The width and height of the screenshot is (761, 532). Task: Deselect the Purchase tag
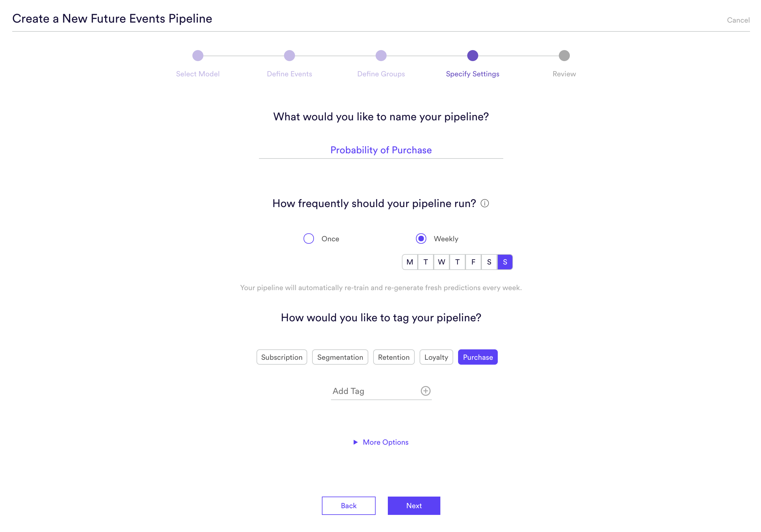coord(478,357)
